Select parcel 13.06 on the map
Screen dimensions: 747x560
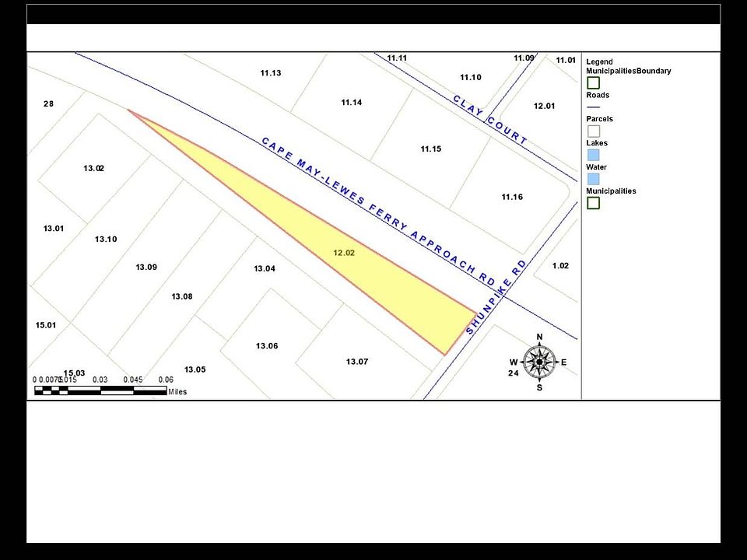point(267,346)
